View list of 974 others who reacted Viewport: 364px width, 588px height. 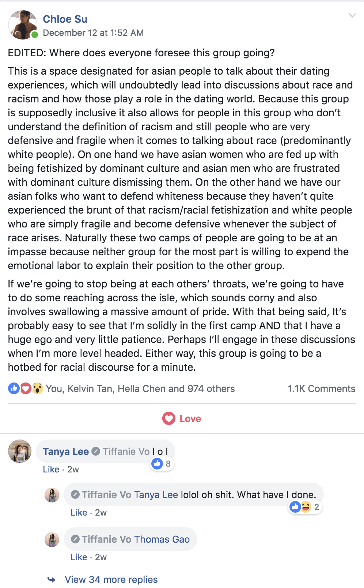coord(211,389)
